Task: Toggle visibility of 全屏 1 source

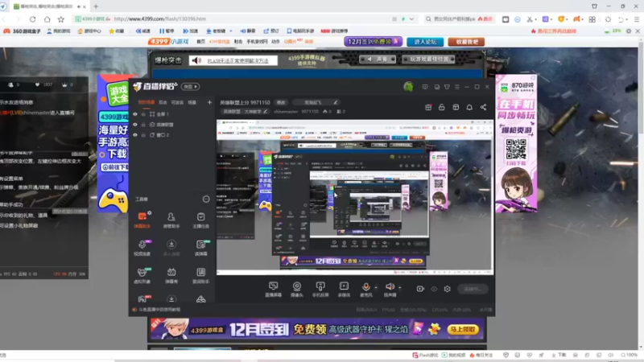Action: tap(135, 114)
